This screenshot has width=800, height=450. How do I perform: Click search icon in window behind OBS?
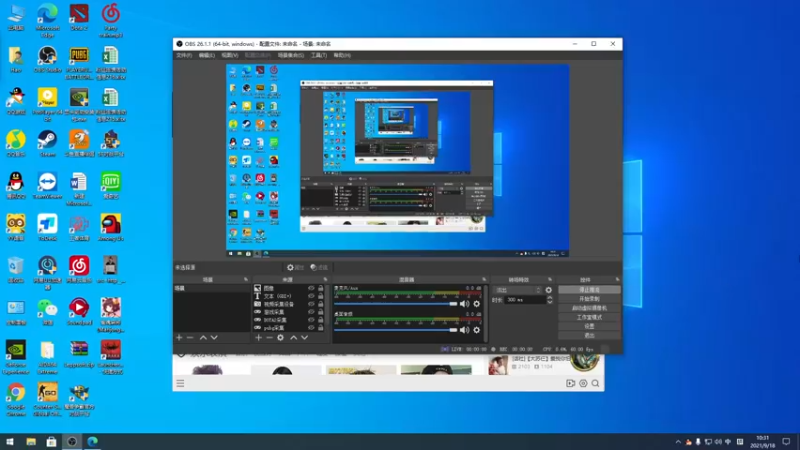coord(595,383)
